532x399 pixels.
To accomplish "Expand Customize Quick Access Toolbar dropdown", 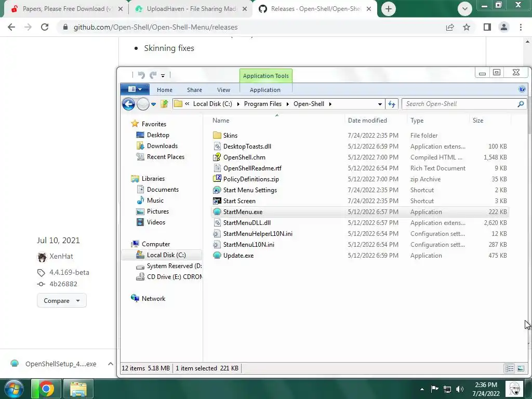I will [x=163, y=76].
